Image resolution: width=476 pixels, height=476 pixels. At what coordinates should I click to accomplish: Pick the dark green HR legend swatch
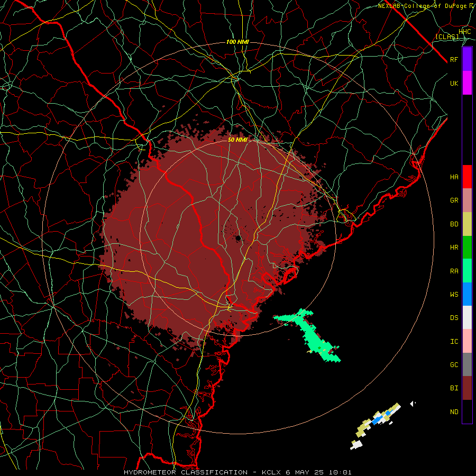467,248
